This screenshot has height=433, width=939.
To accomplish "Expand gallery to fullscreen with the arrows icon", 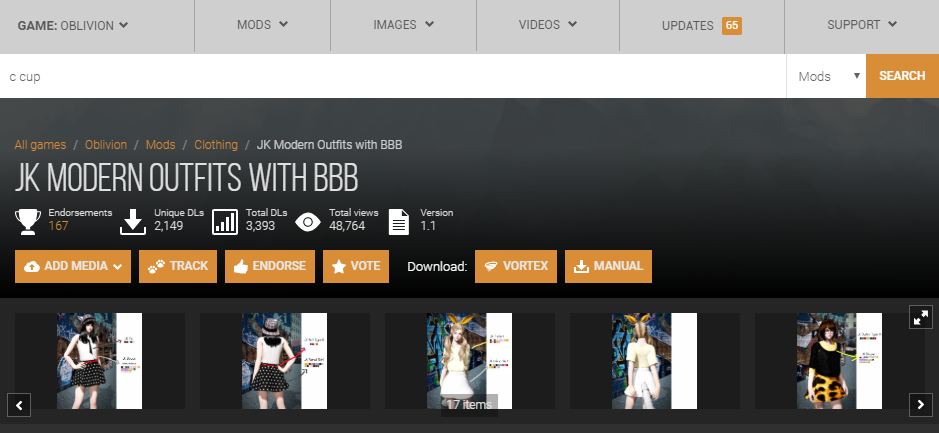I will (921, 317).
